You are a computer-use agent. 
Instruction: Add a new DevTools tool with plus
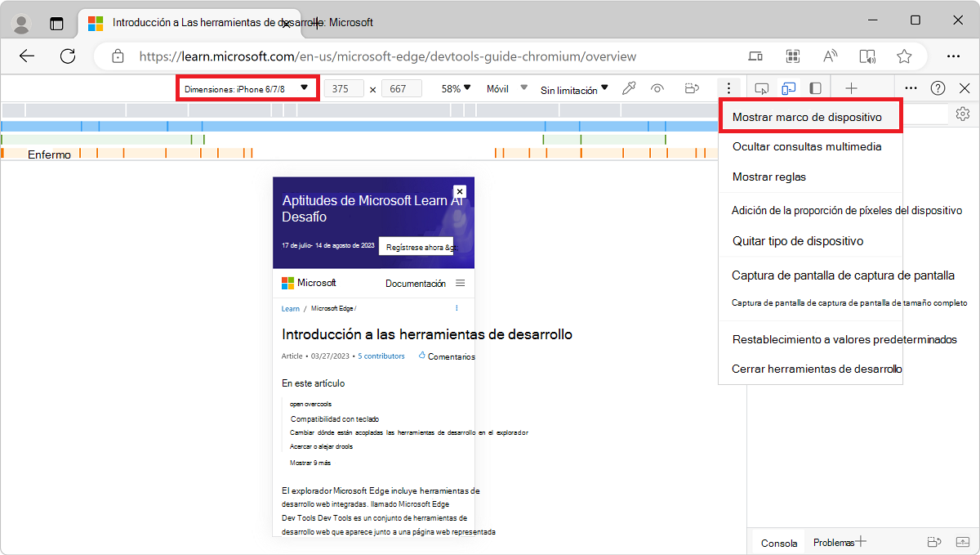851,88
